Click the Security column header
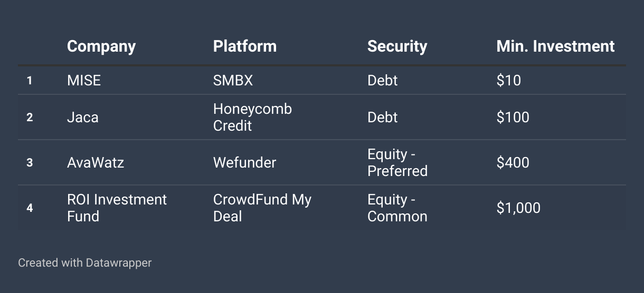Viewport: 644px width, 293px height. pyautogui.click(x=397, y=46)
